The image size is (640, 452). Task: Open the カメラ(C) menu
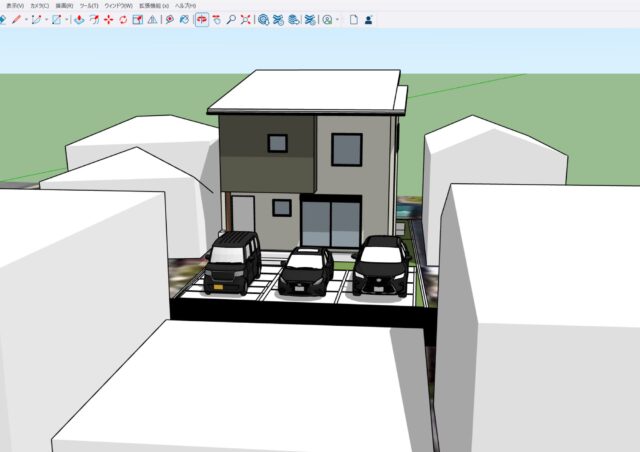click(39, 5)
